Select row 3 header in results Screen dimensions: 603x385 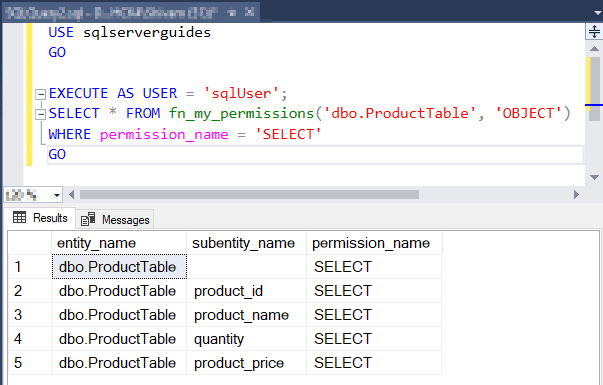pos(30,315)
